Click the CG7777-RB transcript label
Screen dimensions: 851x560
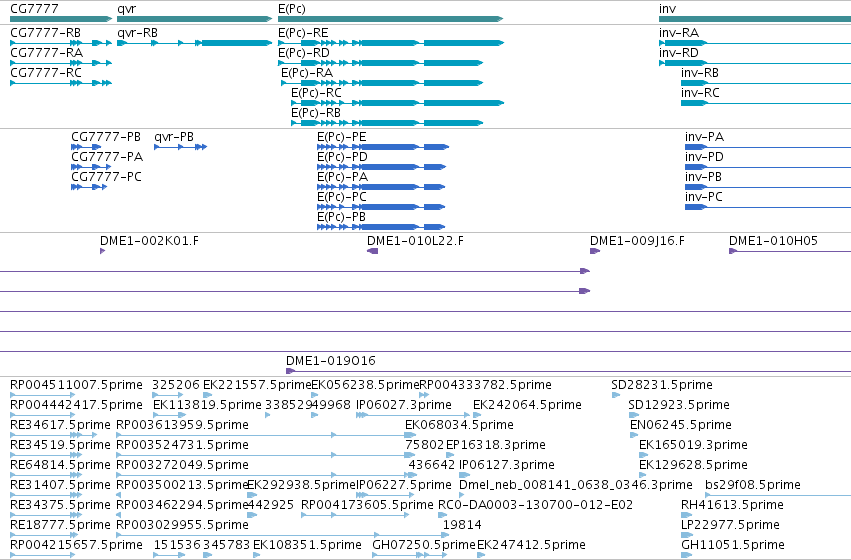point(46,33)
